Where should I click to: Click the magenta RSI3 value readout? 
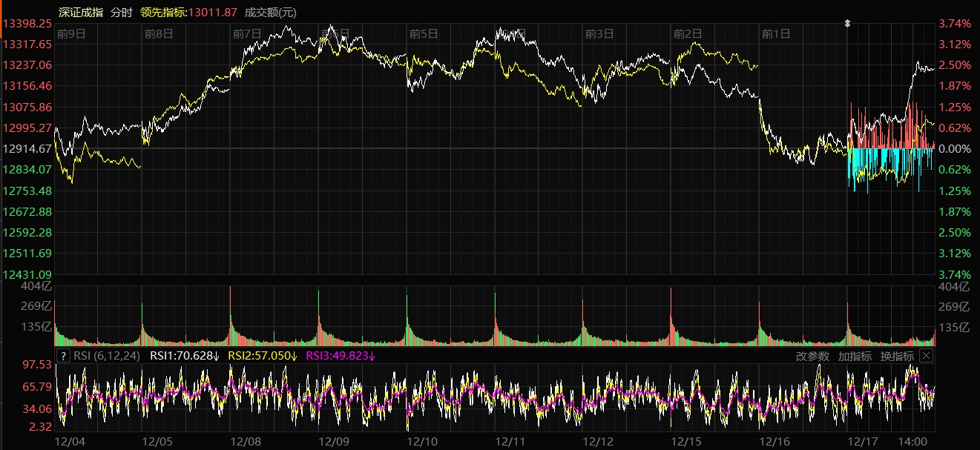[341, 356]
